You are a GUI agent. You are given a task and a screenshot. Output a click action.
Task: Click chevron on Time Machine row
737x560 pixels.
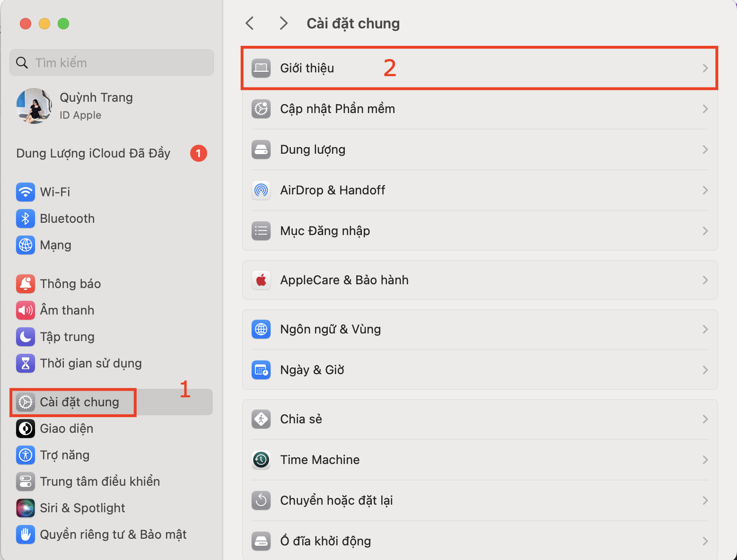[x=705, y=460]
